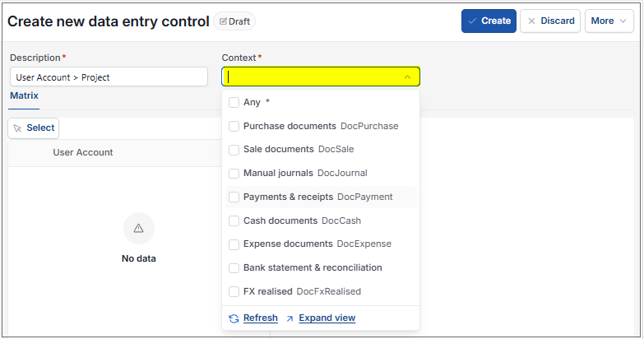Click the X icon on Discard
The image size is (644, 339).
pos(531,21)
